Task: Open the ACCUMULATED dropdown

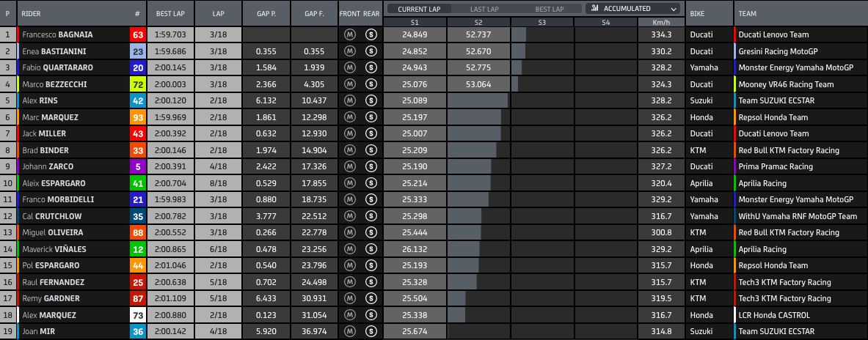Action: 632,8
